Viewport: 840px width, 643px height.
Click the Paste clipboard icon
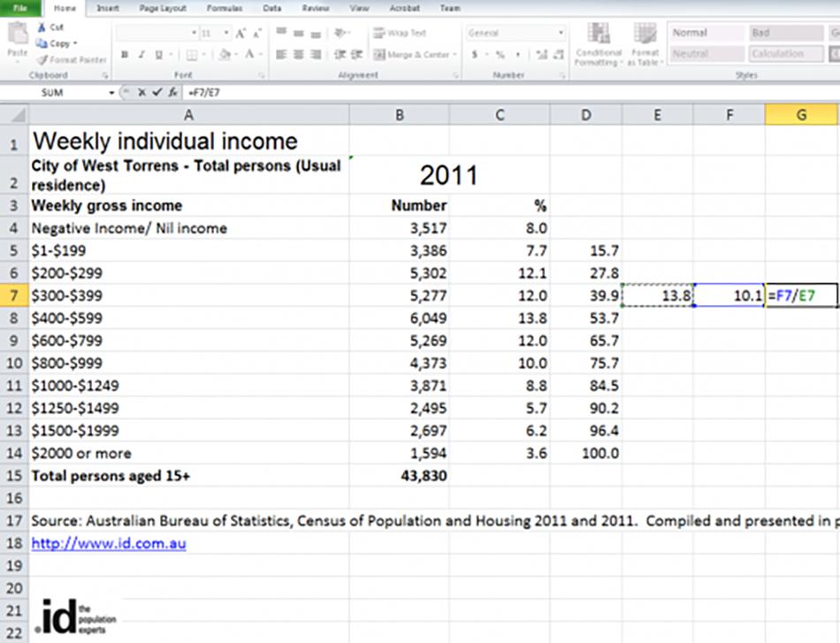click(18, 34)
